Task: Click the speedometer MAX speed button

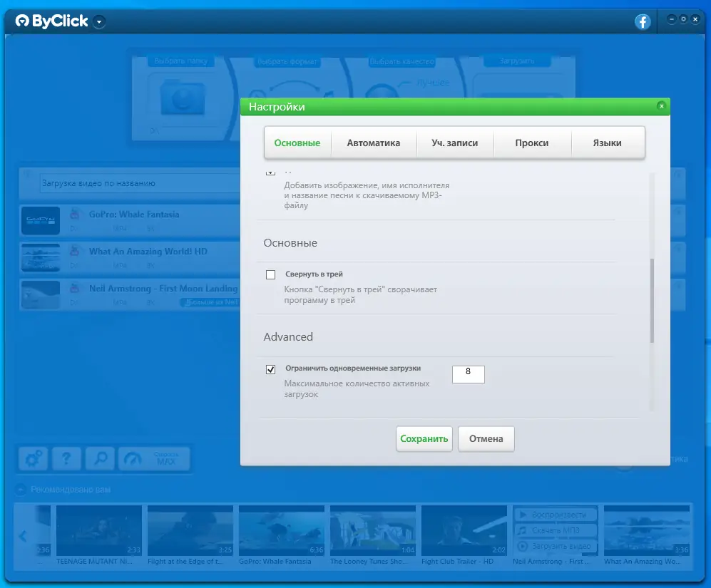Action: (x=154, y=459)
